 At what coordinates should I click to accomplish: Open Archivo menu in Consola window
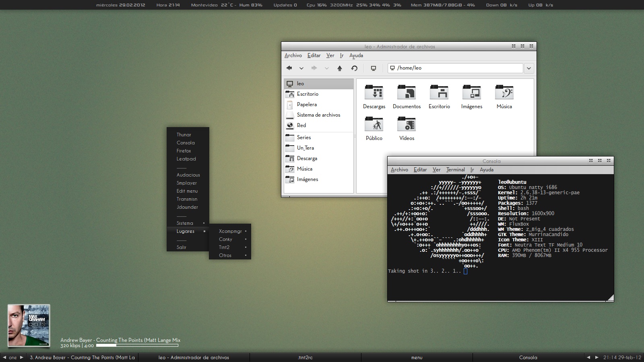pos(399,170)
